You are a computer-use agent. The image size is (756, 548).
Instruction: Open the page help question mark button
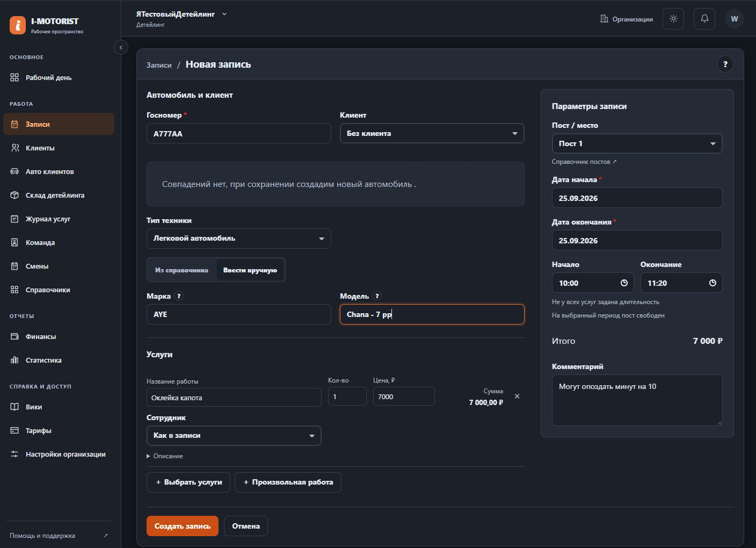725,64
